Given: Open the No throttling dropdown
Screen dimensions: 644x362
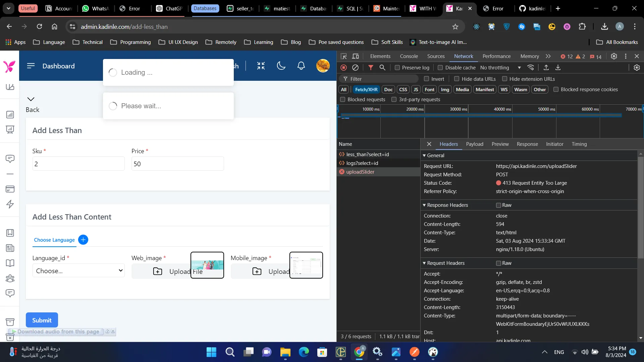Looking at the screenshot, I should point(500,68).
